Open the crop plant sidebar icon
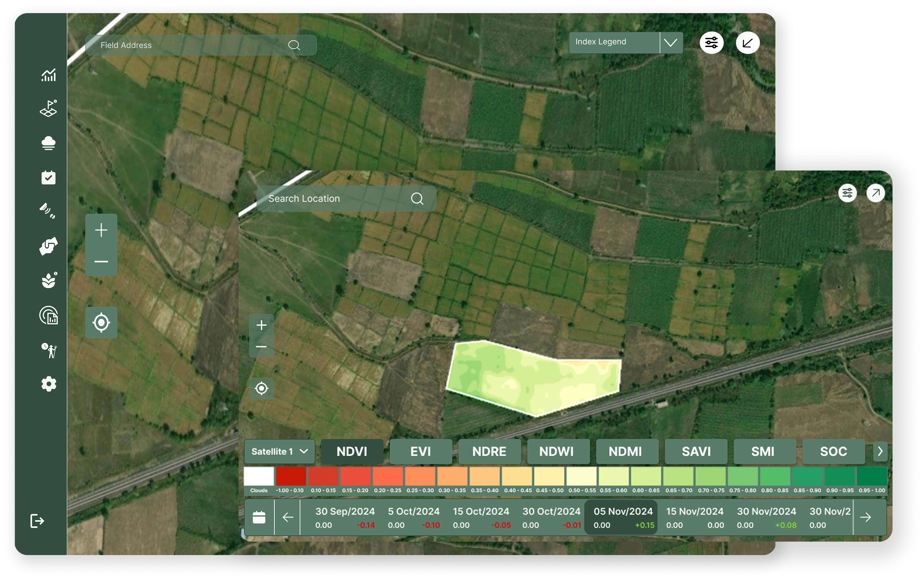 (49, 280)
